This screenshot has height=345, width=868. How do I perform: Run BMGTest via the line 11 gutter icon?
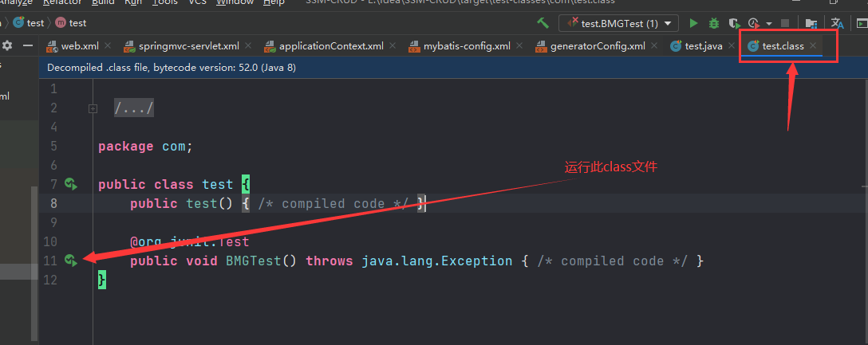[71, 261]
